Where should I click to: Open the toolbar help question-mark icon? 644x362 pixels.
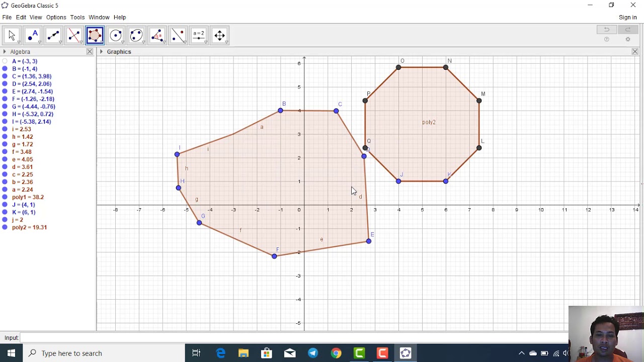tap(607, 39)
